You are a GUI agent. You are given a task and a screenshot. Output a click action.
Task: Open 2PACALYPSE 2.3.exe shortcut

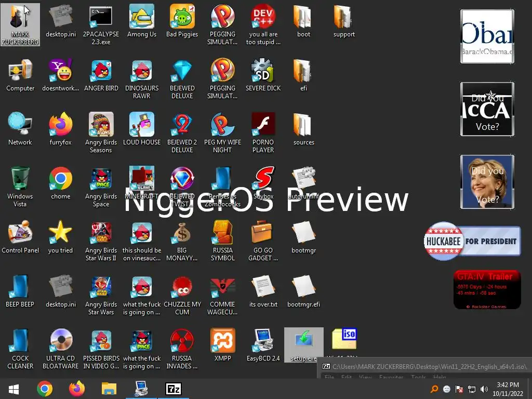point(101,24)
